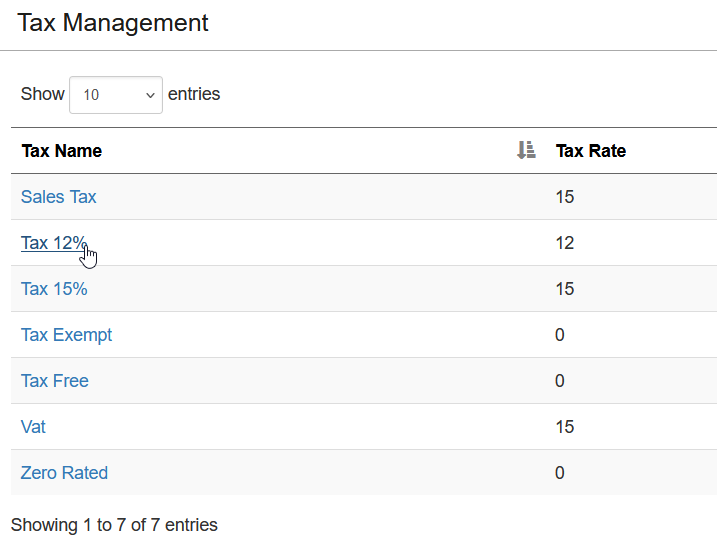The image size is (717, 555).
Task: Click the Tax Name column header text
Action: pyautogui.click(x=62, y=151)
